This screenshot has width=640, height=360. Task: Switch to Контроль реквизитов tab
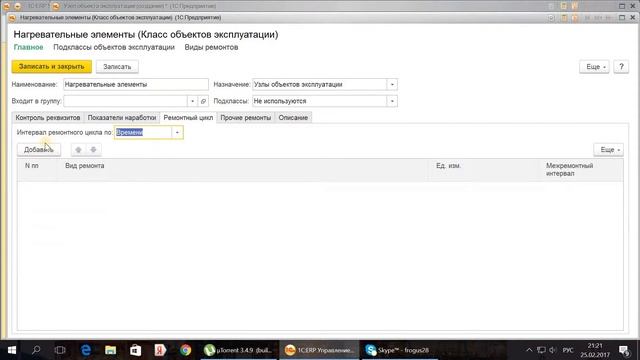(x=48, y=118)
